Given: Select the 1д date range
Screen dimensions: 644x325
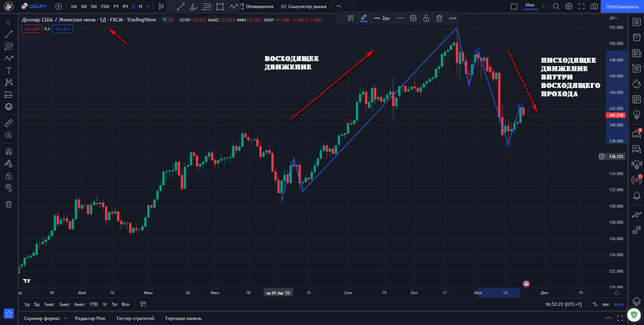Looking at the screenshot, I should click(x=27, y=304).
